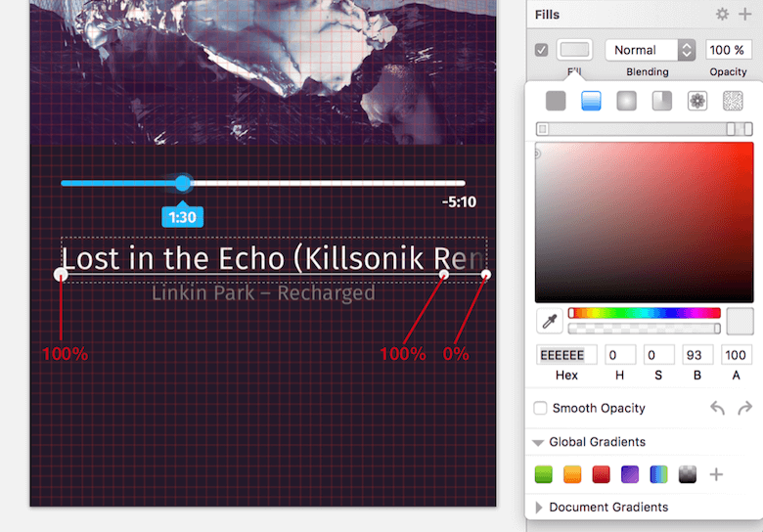The width and height of the screenshot is (763, 532).
Task: Apply the green global gradient preset
Action: click(544, 474)
